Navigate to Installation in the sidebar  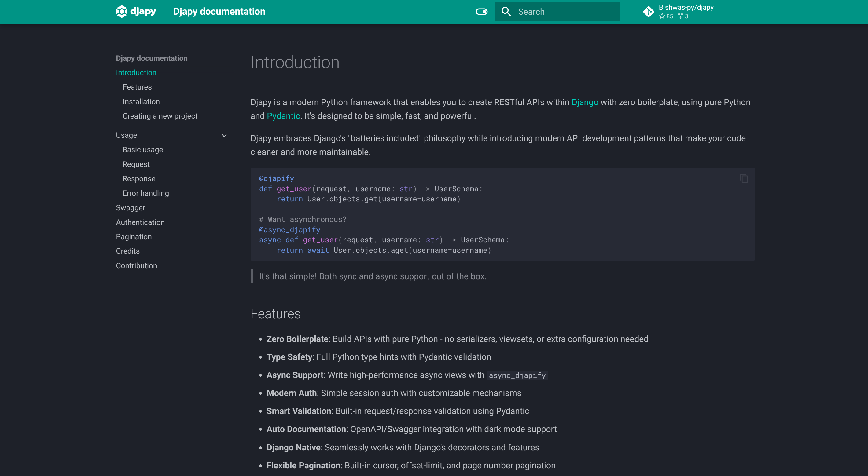point(141,101)
